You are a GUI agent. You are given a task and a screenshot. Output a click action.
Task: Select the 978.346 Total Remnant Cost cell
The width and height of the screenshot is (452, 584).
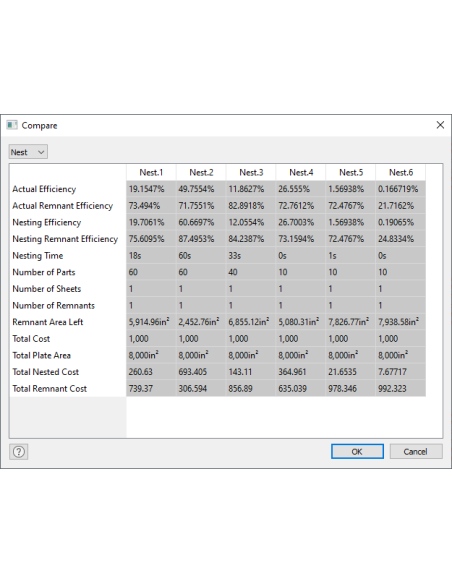pos(351,388)
